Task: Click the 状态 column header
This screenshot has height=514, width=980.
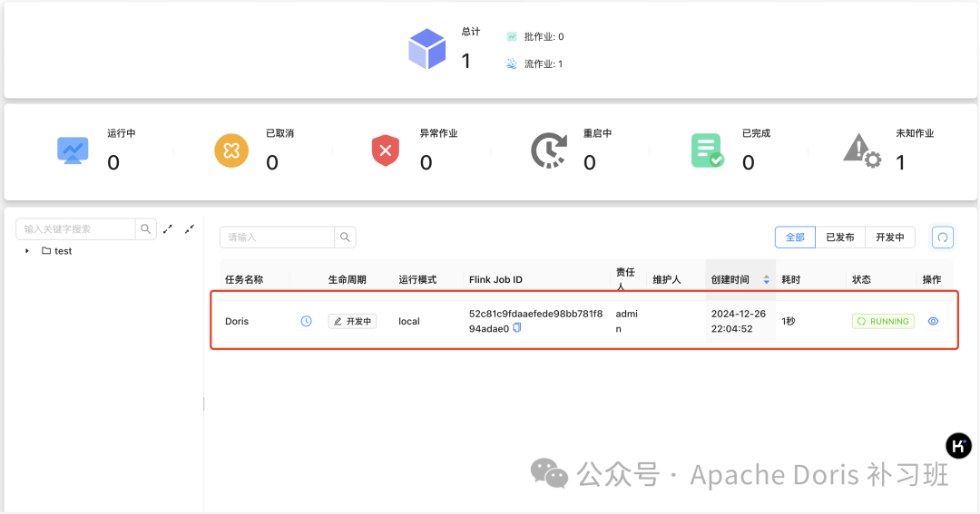Action: [x=861, y=280]
